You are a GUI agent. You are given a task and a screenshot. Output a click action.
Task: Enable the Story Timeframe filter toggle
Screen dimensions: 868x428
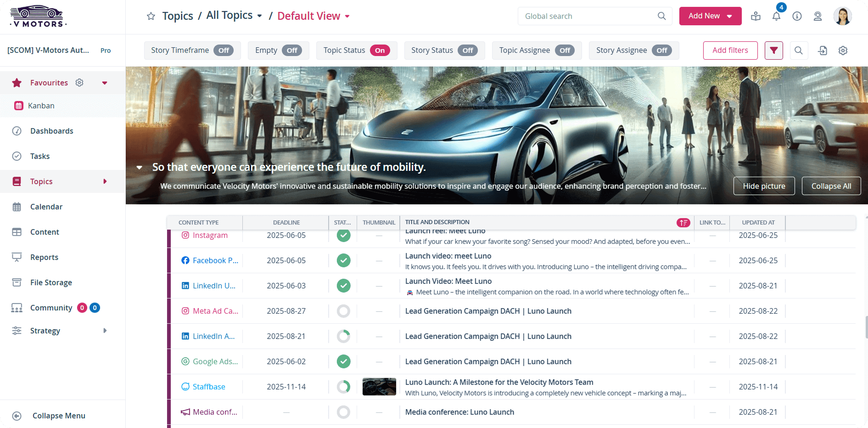pos(224,51)
